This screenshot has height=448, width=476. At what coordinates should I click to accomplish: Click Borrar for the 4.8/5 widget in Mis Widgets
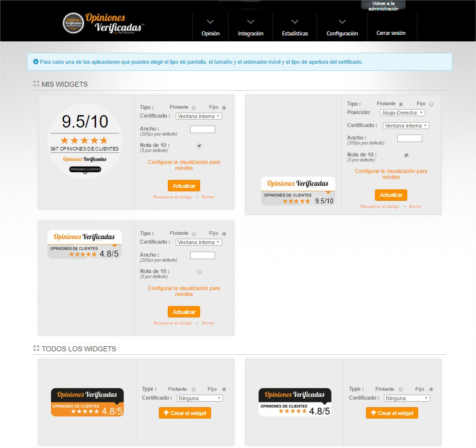[x=208, y=323]
